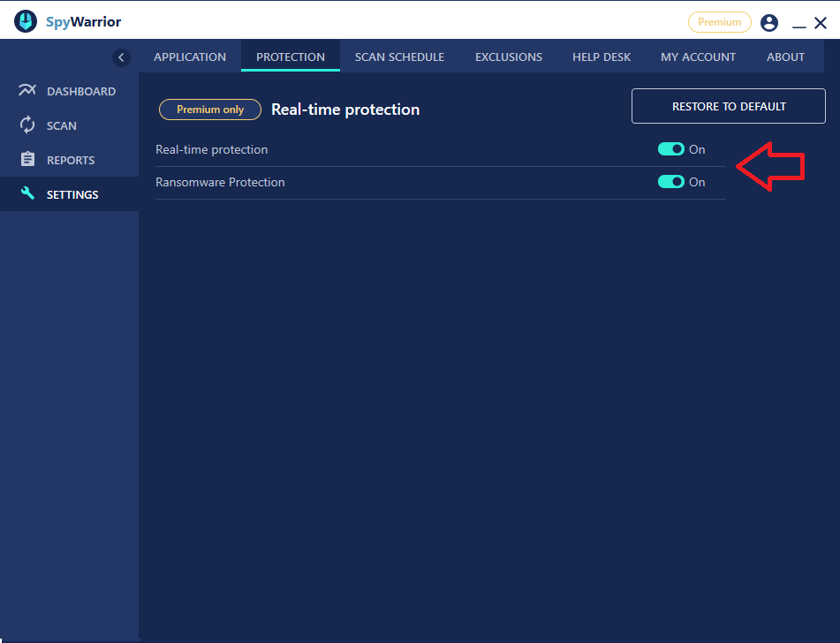
Task: Click the On label beside Real-time protection
Action: [697, 149]
